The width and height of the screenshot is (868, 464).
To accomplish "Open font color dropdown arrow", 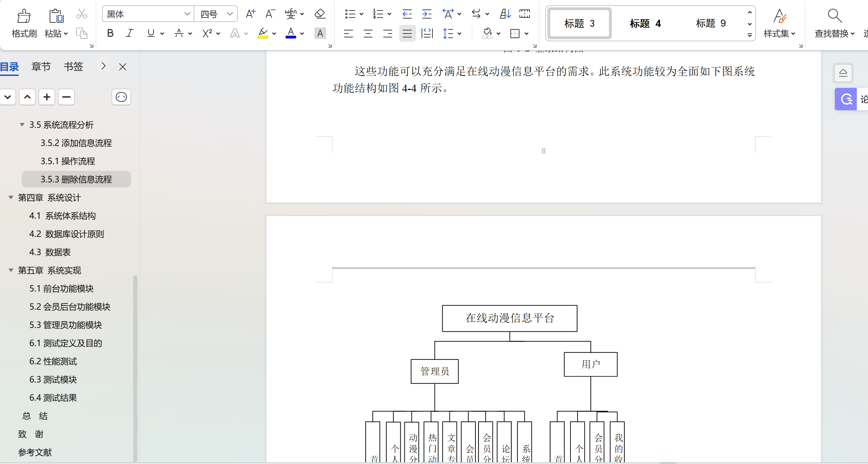I will coord(302,34).
